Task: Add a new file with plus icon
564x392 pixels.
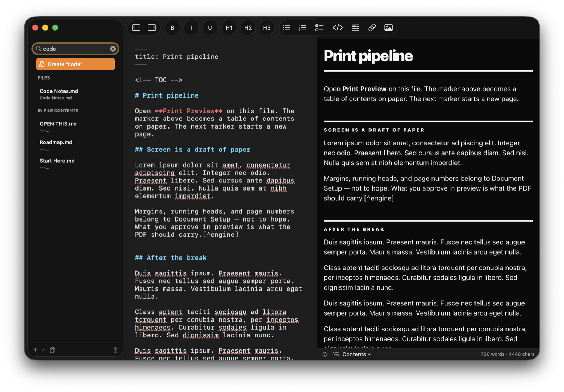Action: tap(35, 350)
